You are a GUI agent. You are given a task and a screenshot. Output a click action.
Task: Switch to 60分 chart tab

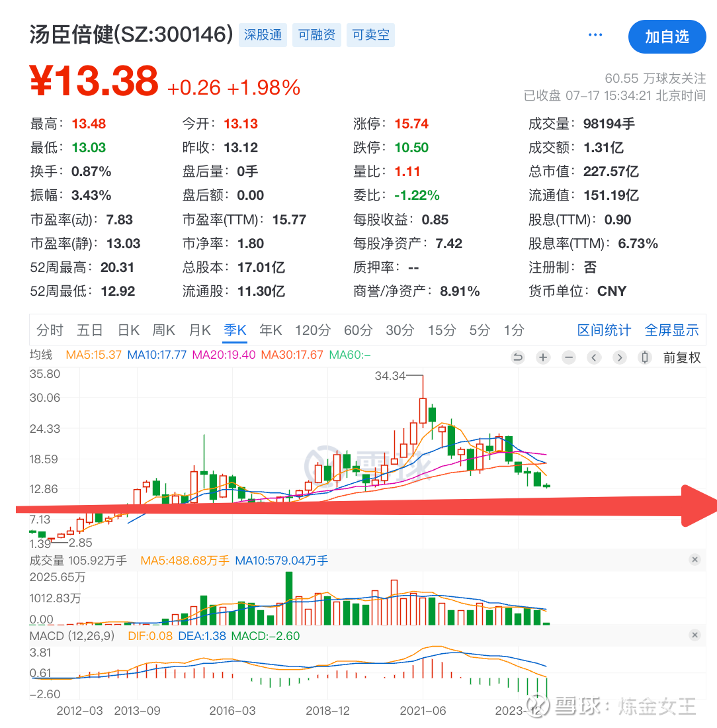[x=358, y=330]
